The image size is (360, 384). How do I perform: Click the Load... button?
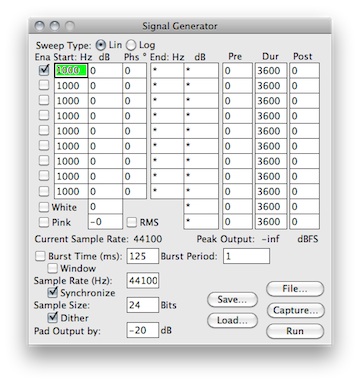[232, 320]
